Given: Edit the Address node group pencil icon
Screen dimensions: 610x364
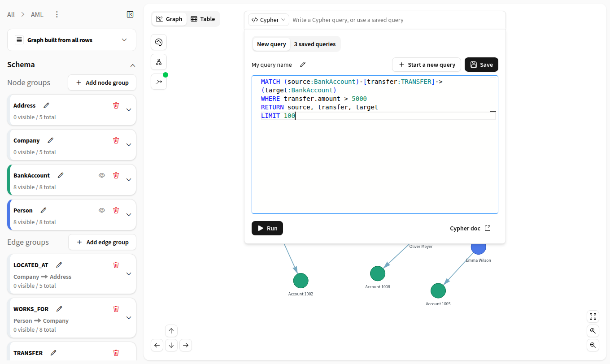Looking at the screenshot, I should click(46, 105).
